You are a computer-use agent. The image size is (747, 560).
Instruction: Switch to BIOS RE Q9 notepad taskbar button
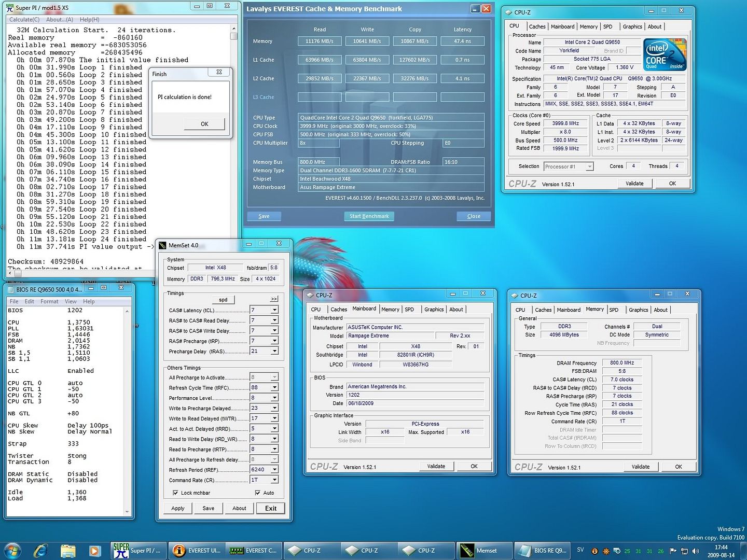(542, 550)
